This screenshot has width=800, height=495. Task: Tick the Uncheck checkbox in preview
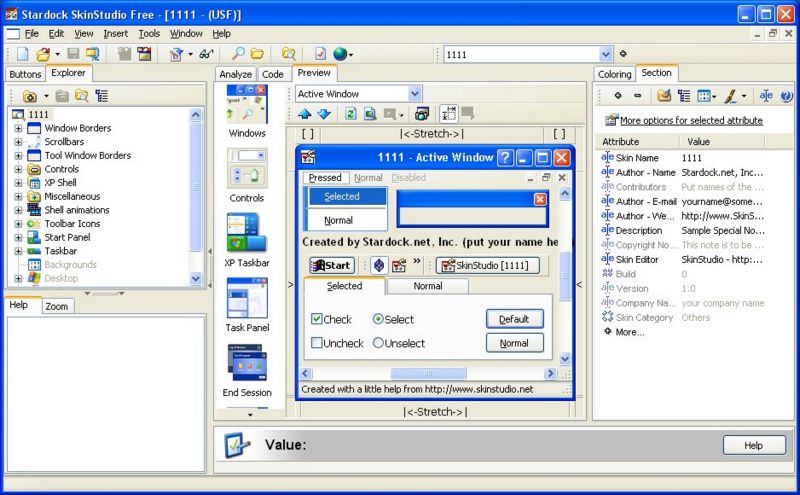coord(317,343)
